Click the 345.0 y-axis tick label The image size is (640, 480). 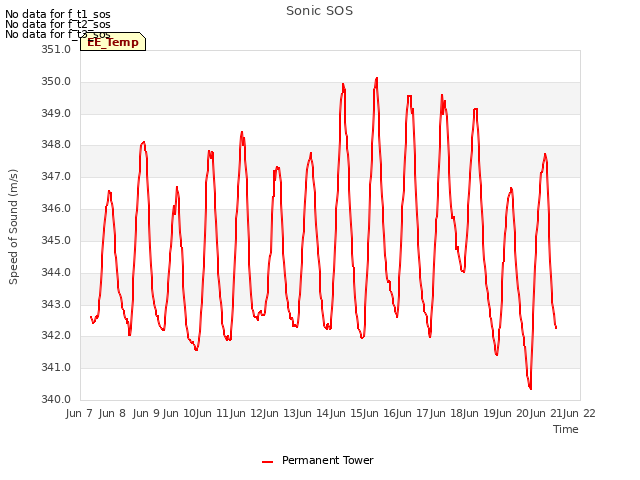click(56, 240)
